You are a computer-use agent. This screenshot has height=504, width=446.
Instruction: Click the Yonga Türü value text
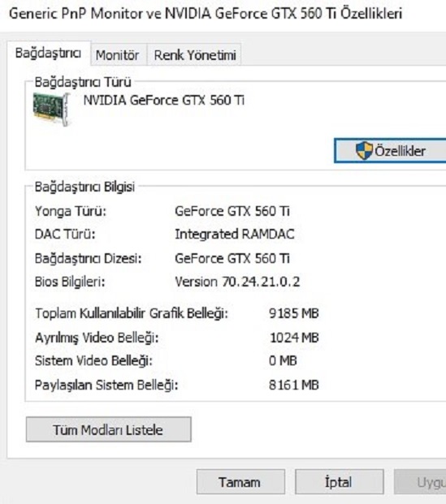[x=232, y=211]
